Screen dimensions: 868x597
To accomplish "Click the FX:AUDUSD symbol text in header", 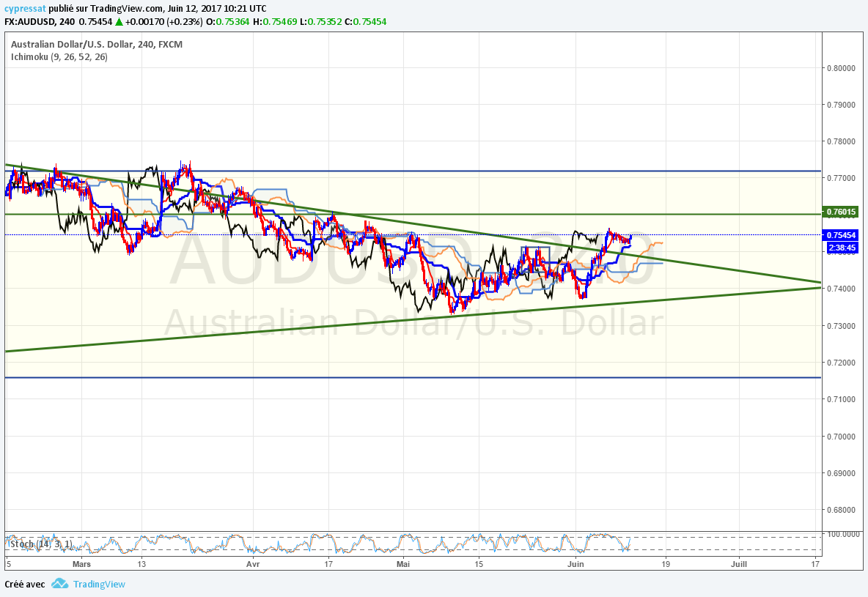I will click(29, 22).
